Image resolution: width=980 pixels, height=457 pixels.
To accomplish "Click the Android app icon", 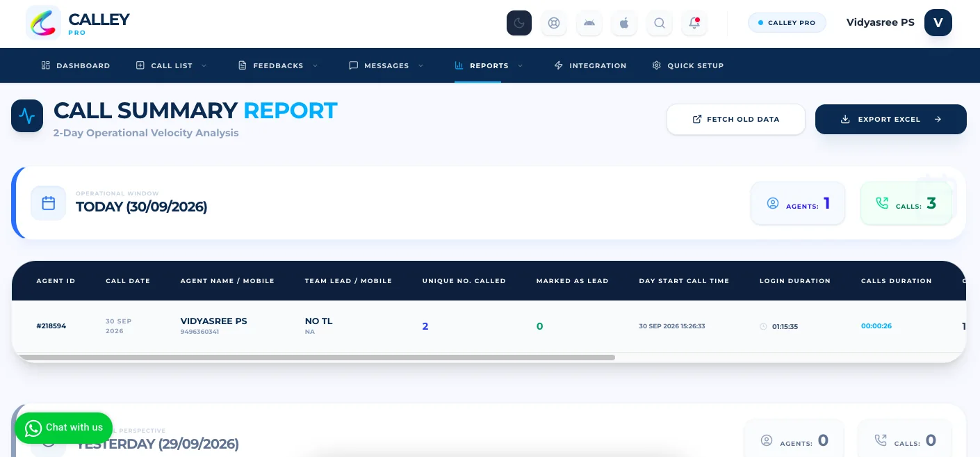I will pyautogui.click(x=589, y=23).
